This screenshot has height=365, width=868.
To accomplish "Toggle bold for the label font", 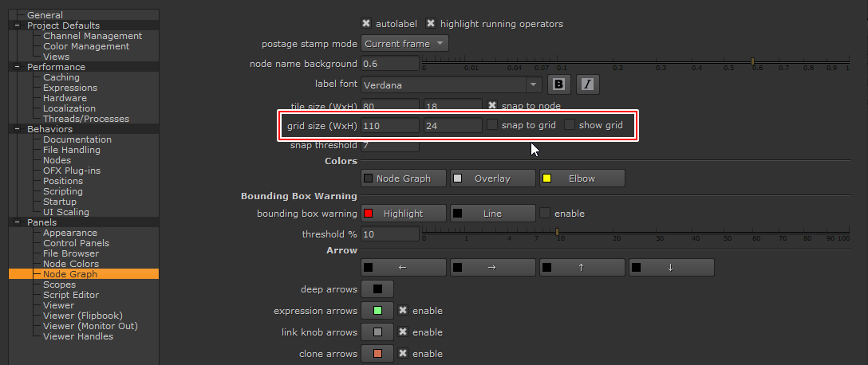I will click(x=558, y=84).
